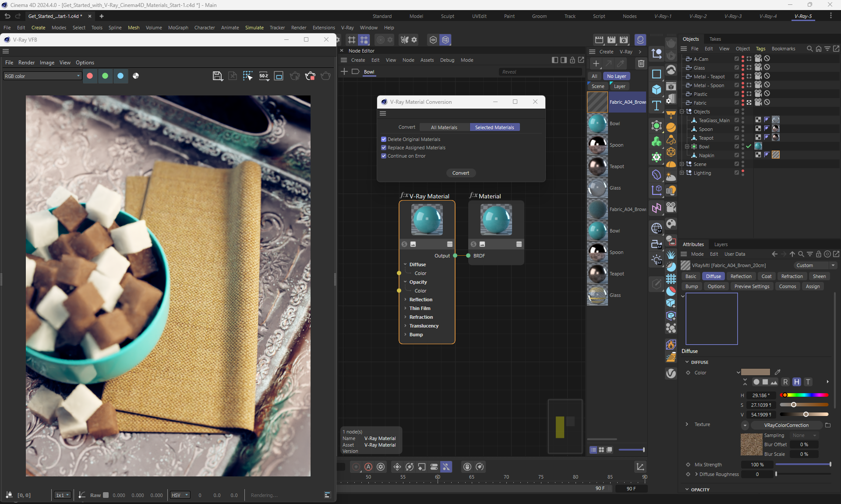Click the abort rendering teapot icon
841x504 pixels.
[310, 76]
